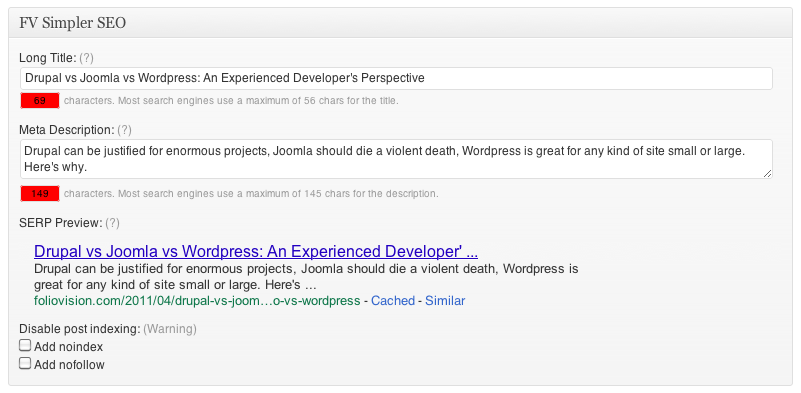Click the FV Simpler SEO panel header
Viewport: 801px width, 393px height.
[x=400, y=23]
